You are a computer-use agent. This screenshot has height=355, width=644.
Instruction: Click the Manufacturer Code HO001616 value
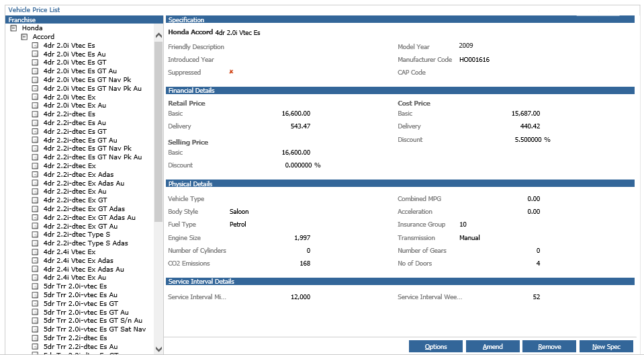coord(474,60)
